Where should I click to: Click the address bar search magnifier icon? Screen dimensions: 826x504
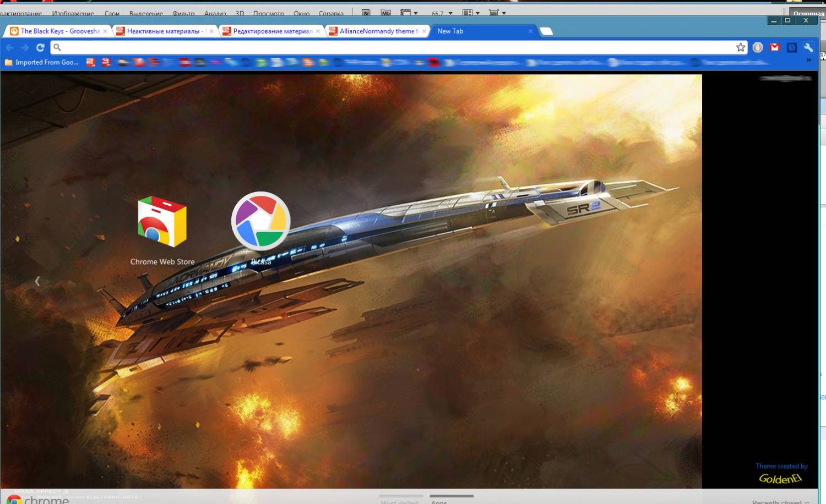click(x=57, y=47)
